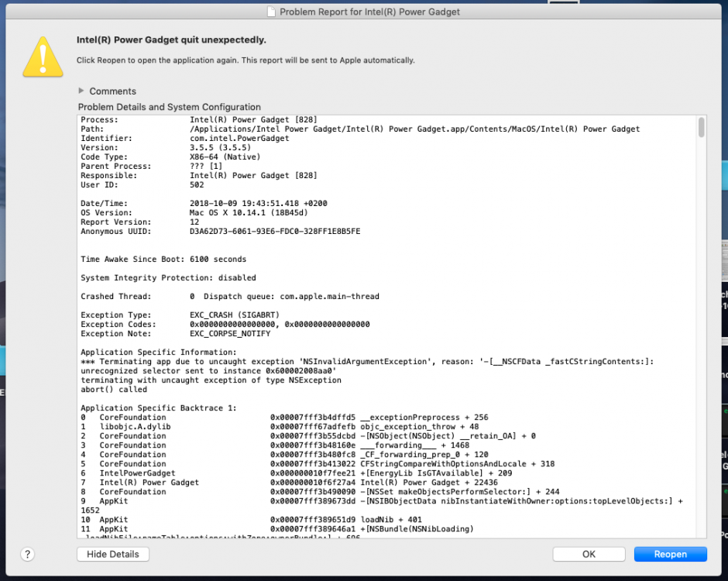Click the 'Responsible:' line in the report
728x581 pixels.
coord(199,176)
